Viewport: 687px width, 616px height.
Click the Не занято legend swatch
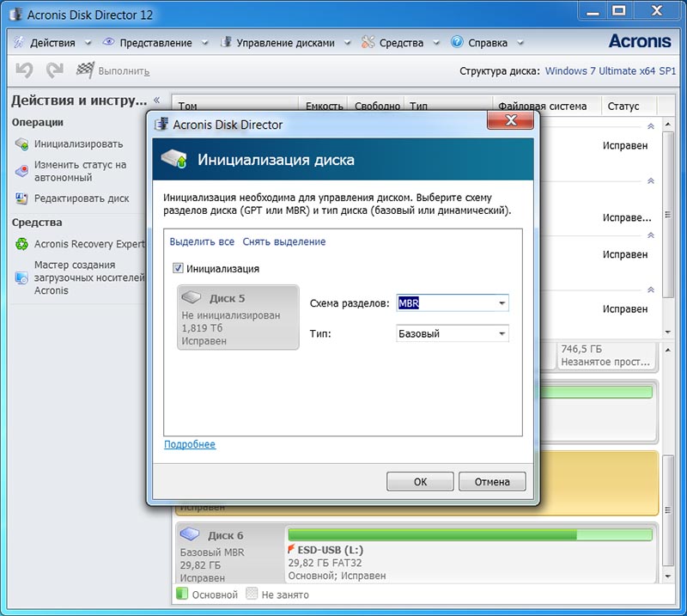252,594
